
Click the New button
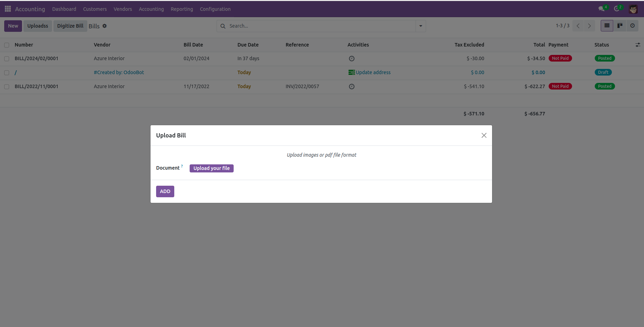pos(13,26)
